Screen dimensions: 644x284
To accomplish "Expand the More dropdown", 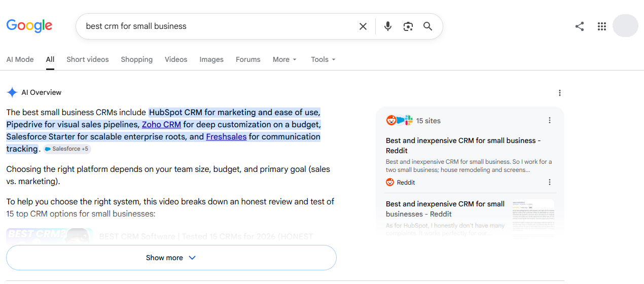I will (x=284, y=59).
